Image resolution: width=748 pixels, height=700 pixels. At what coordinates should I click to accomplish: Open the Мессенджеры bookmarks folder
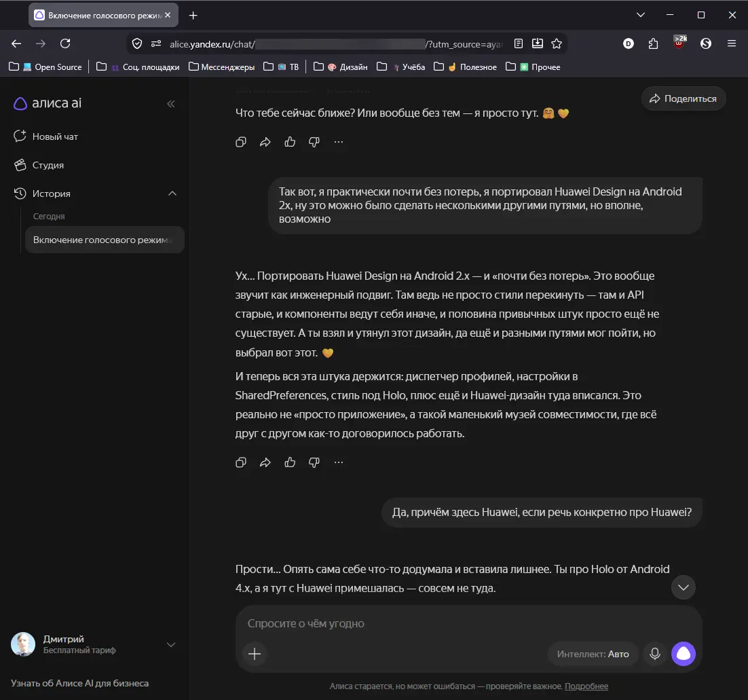point(222,67)
